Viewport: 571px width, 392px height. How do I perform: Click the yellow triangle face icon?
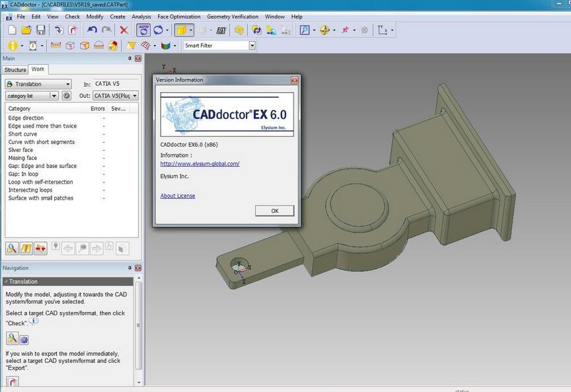point(131,46)
